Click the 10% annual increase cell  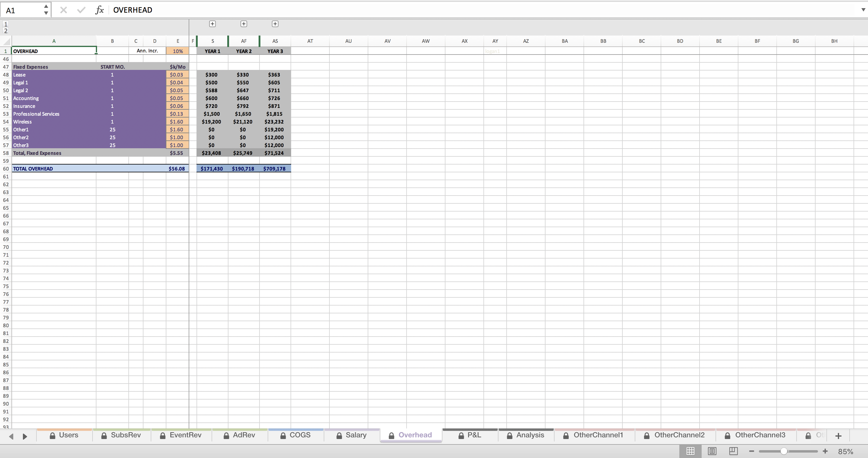click(178, 51)
